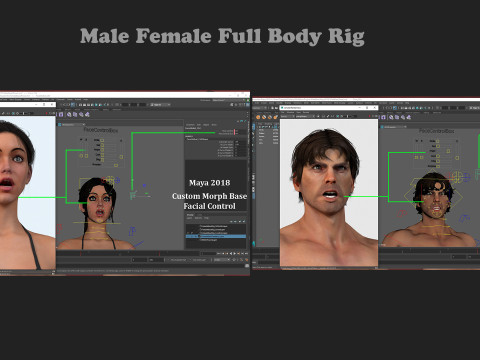This screenshot has width=480, height=360.
Task: Click range start field below female window timeline
Action: (139, 260)
